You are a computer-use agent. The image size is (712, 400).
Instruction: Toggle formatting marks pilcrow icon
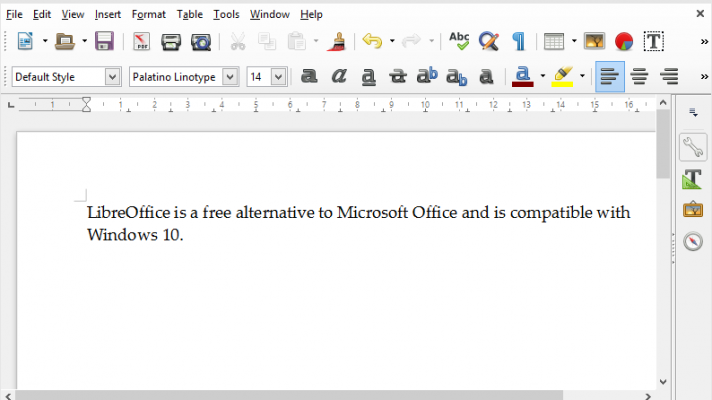point(519,41)
